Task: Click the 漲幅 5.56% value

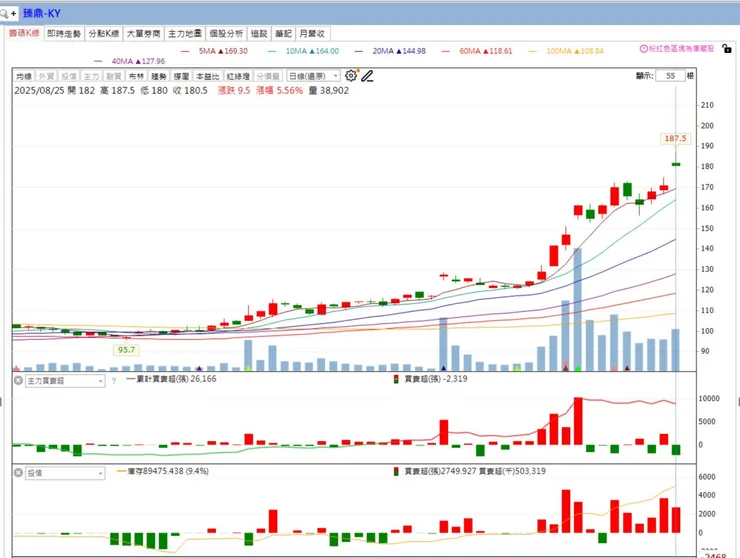Action: click(279, 90)
